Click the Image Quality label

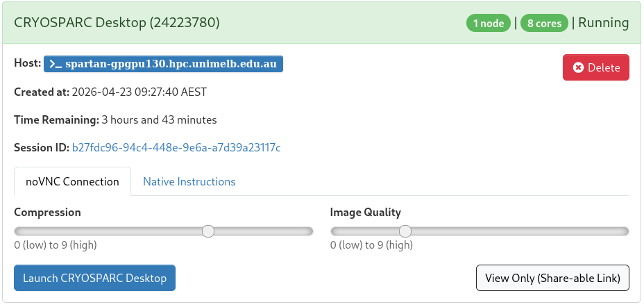366,213
